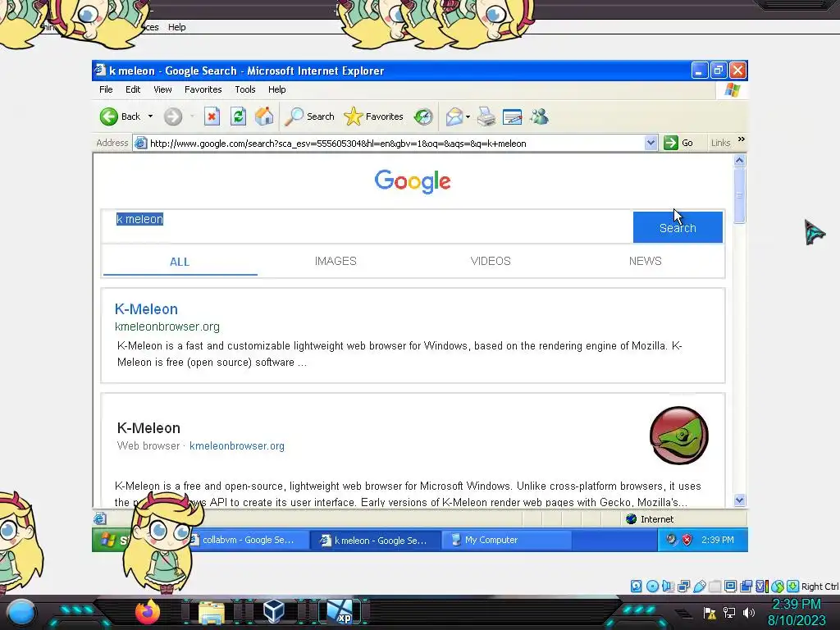Open the Edit menu in Internet Explorer
The height and width of the screenshot is (630, 840).
[133, 89]
